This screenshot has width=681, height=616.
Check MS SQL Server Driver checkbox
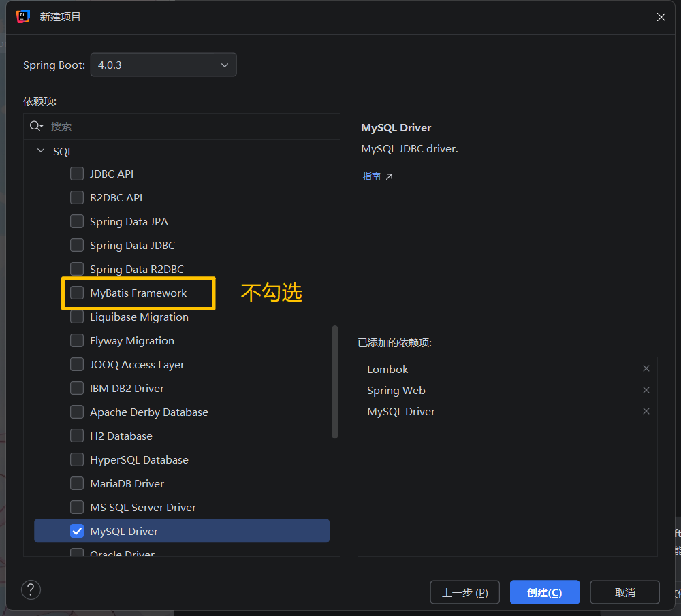[x=77, y=507]
